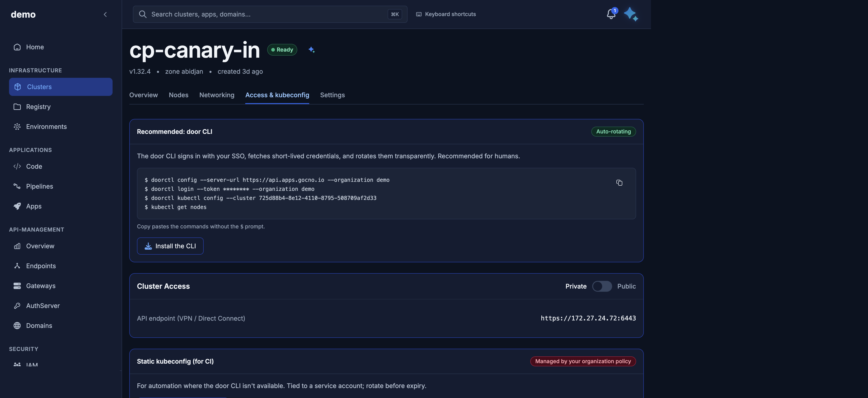Click the 'Static kubeconfig (for CI)' heading
Image resolution: width=868 pixels, height=398 pixels.
(175, 361)
